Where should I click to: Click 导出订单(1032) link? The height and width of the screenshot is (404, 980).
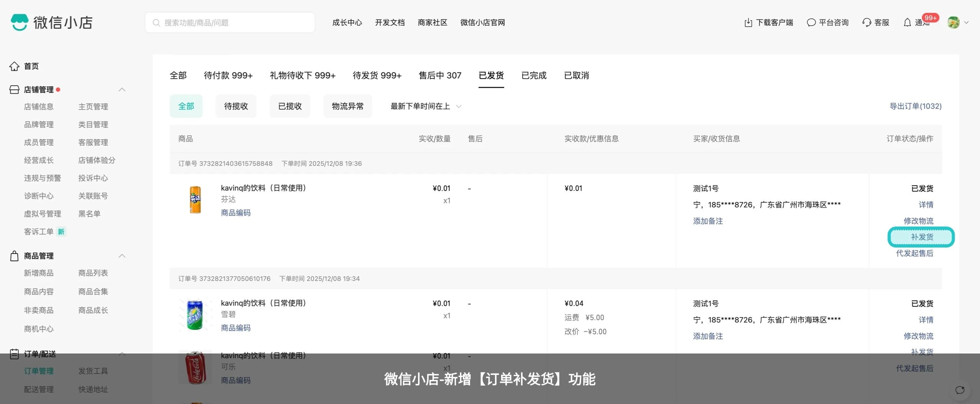(x=915, y=106)
